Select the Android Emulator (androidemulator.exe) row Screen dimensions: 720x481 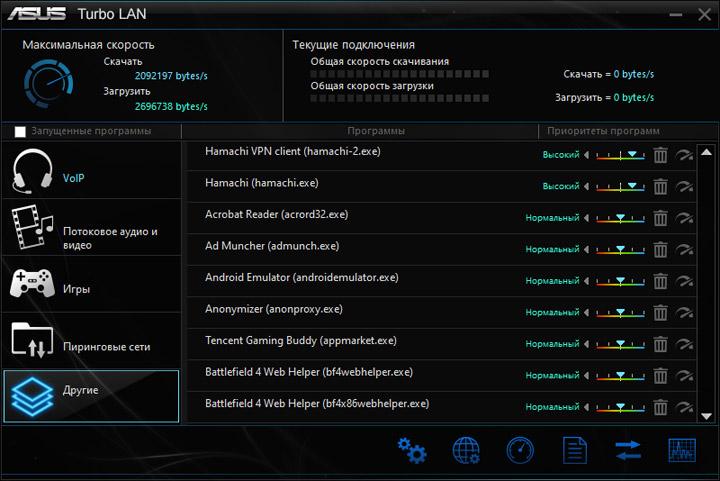click(442, 281)
